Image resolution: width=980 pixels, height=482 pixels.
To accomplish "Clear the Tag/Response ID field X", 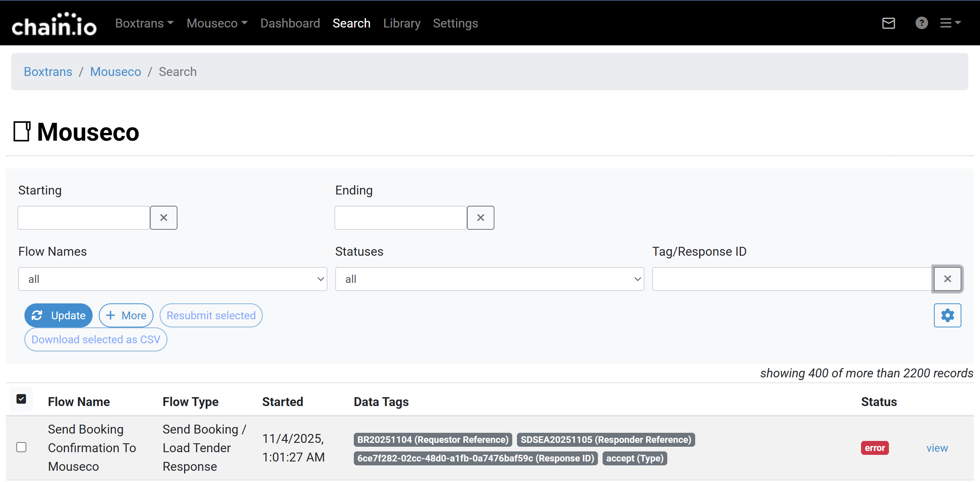I will [947, 279].
